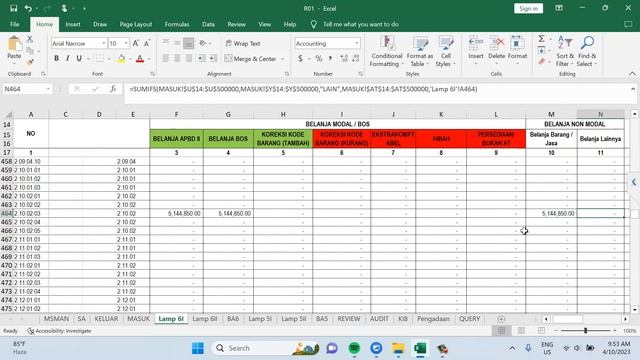Open the Accounting number format dropdown
This screenshot has height=360, width=640.
click(x=357, y=43)
